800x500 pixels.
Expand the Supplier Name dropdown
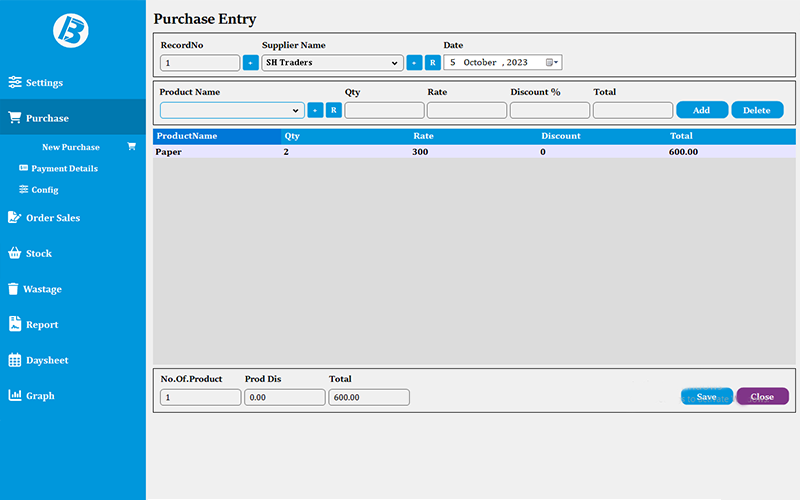pyautogui.click(x=333, y=63)
